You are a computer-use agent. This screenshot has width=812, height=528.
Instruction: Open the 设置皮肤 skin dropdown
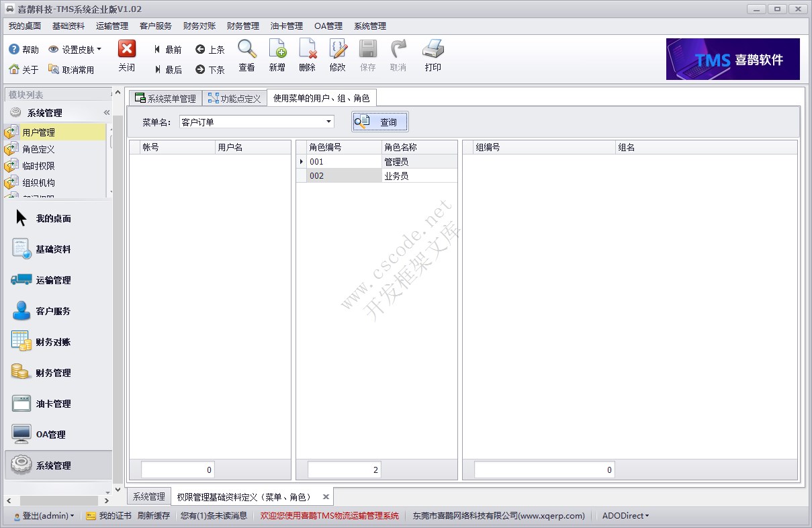coord(75,50)
